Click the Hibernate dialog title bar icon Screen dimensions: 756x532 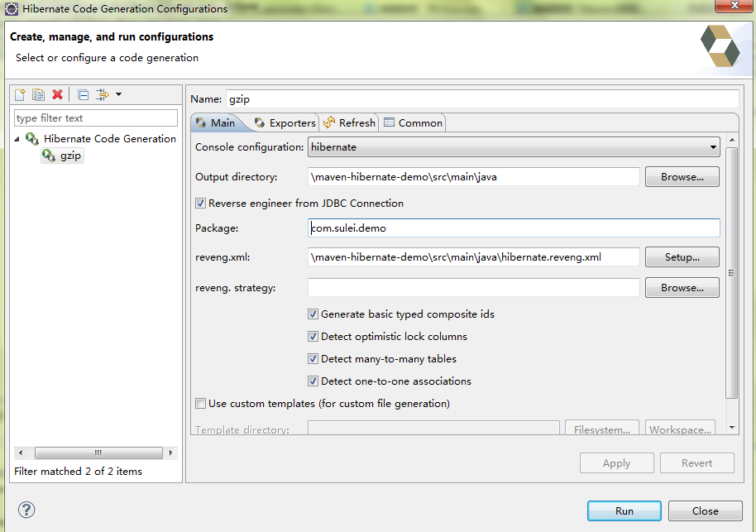pyautogui.click(x=11, y=8)
